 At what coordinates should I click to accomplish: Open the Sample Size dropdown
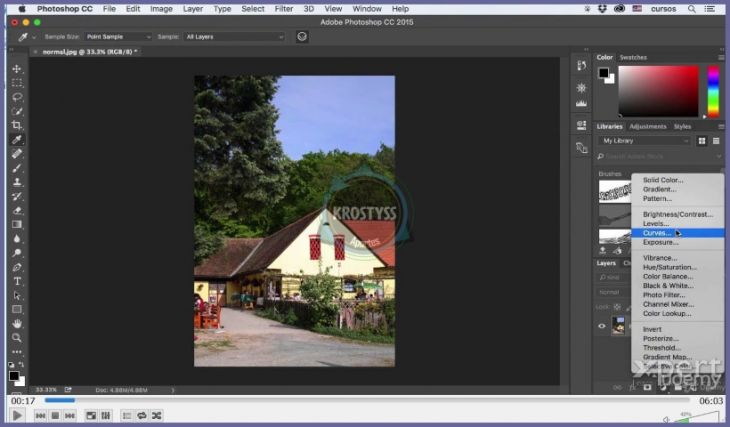click(117, 37)
